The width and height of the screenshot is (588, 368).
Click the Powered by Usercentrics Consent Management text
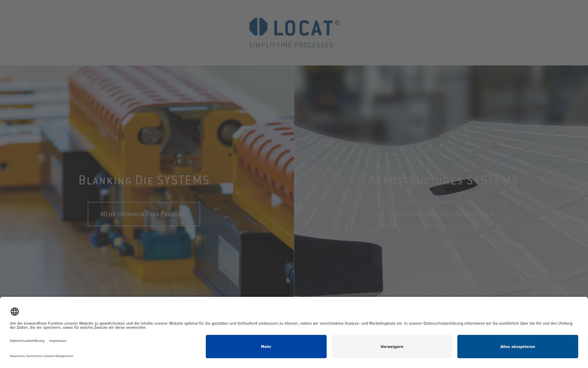click(41, 356)
